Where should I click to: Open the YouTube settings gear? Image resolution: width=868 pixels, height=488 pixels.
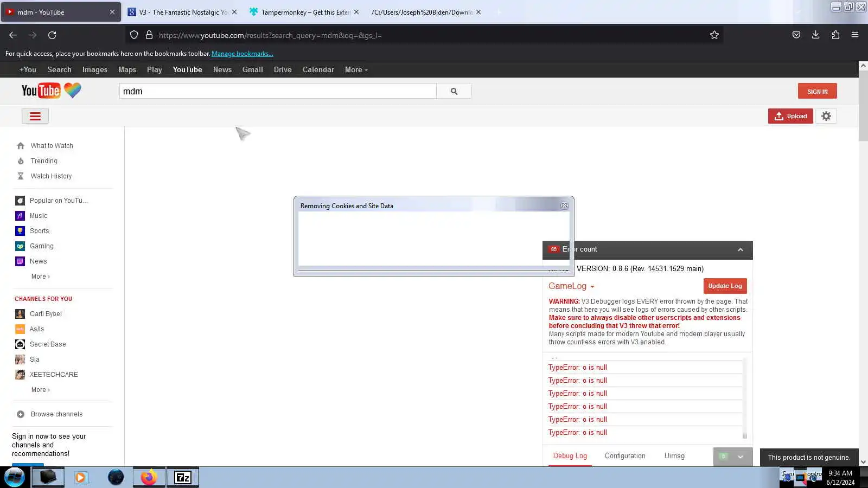coord(826,116)
